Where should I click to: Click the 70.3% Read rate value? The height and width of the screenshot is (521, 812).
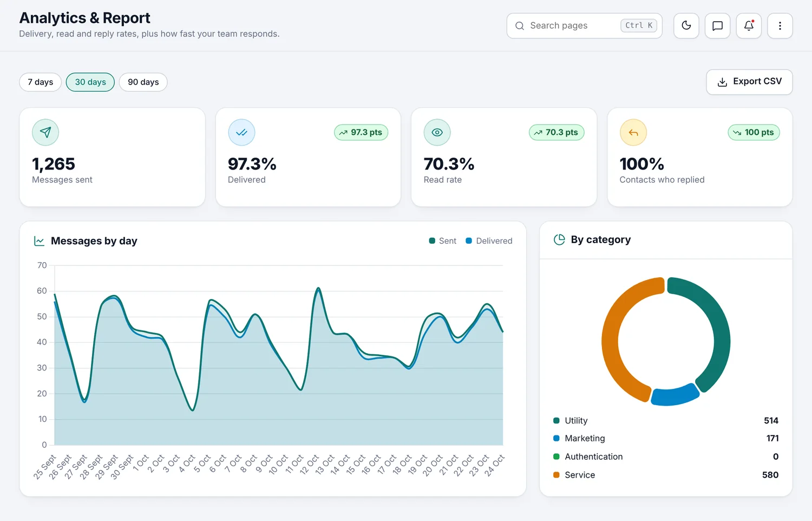pos(449,164)
